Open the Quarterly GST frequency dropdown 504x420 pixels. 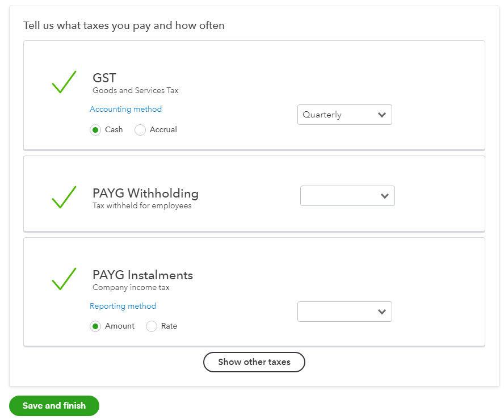[345, 115]
